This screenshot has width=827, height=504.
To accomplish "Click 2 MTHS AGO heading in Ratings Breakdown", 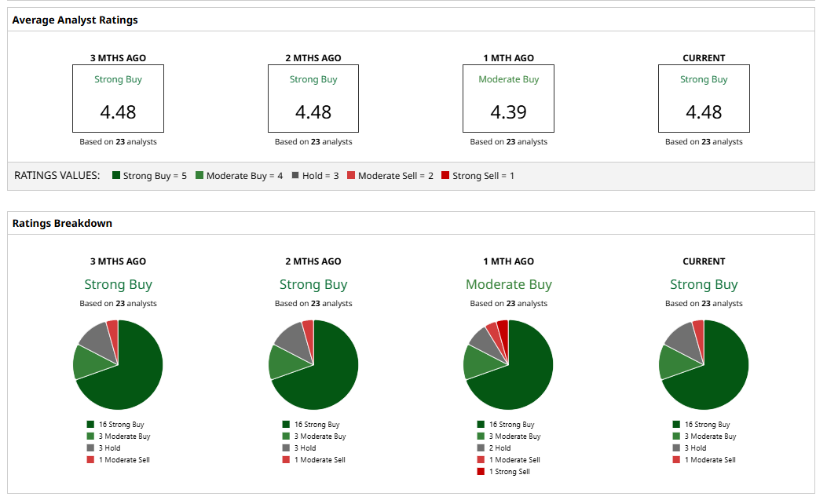I will coord(313,261).
